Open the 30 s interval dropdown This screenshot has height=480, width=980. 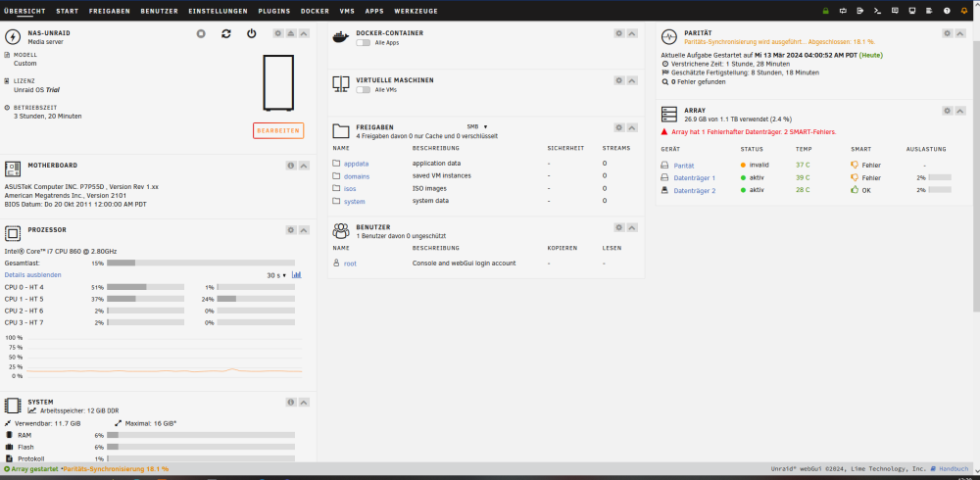276,275
